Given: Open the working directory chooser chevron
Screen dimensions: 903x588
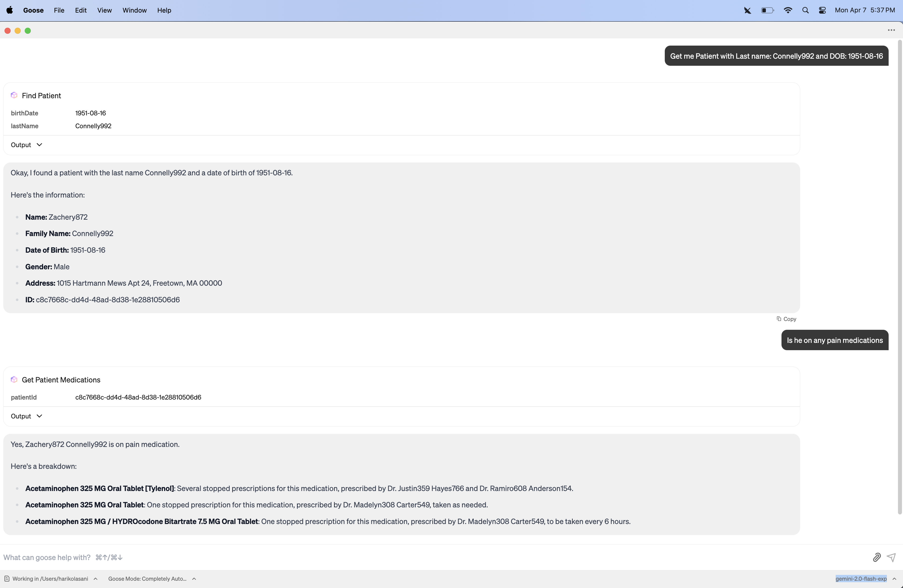Looking at the screenshot, I should (96, 578).
